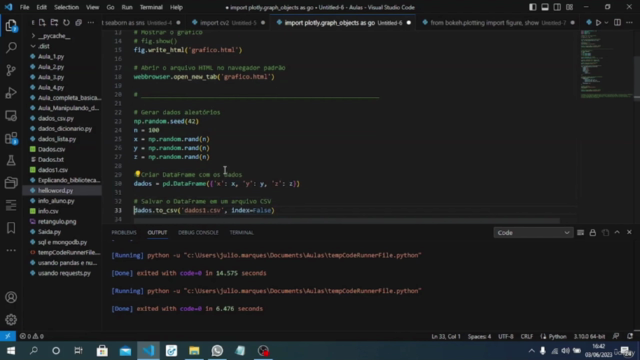This screenshot has width=640, height=360.
Task: Open the run button dropdown arrow
Action: (607, 23)
